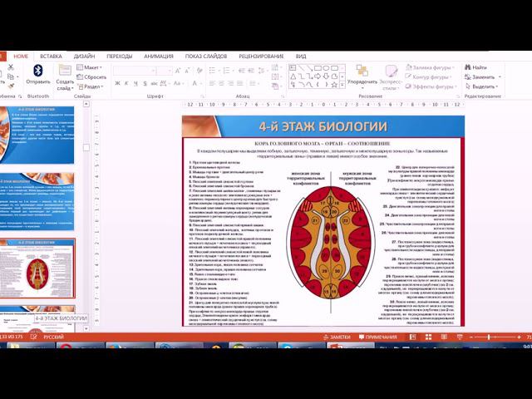Expand the shapes gallery more arrow
Viewport: 532px width, 399px height.
[x=342, y=85]
